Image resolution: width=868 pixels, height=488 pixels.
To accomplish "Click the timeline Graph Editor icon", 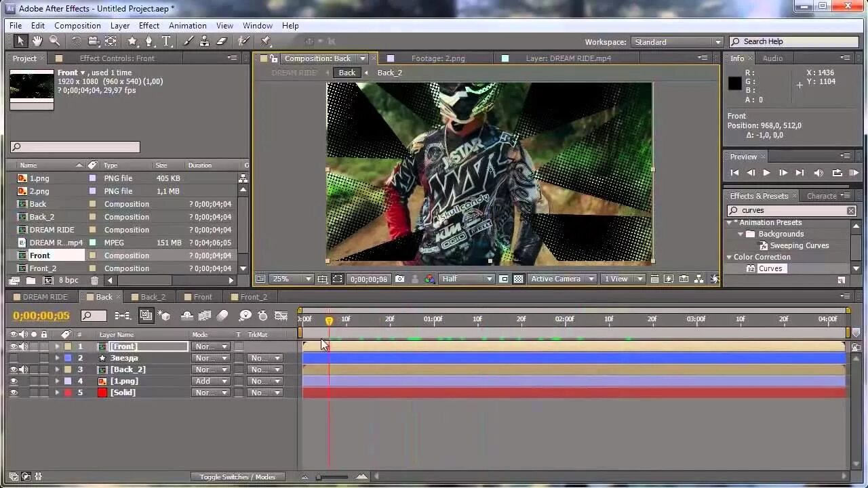I will click(281, 315).
